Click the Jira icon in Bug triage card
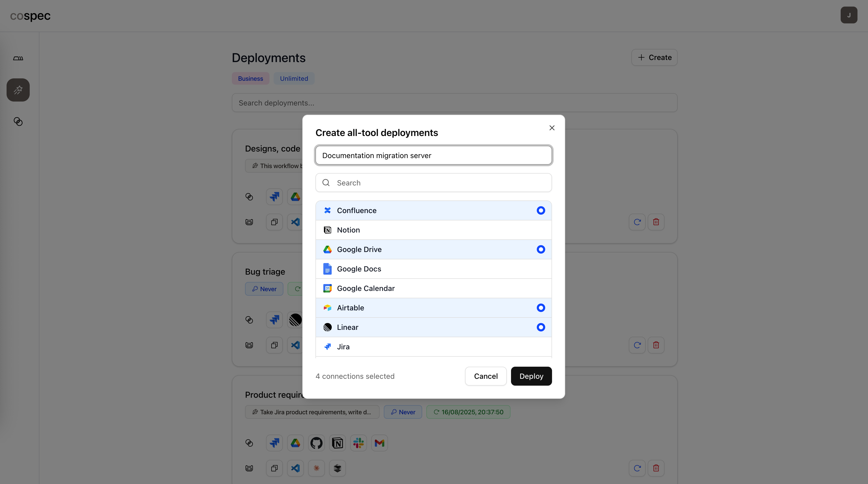This screenshot has height=484, width=868. click(x=274, y=320)
